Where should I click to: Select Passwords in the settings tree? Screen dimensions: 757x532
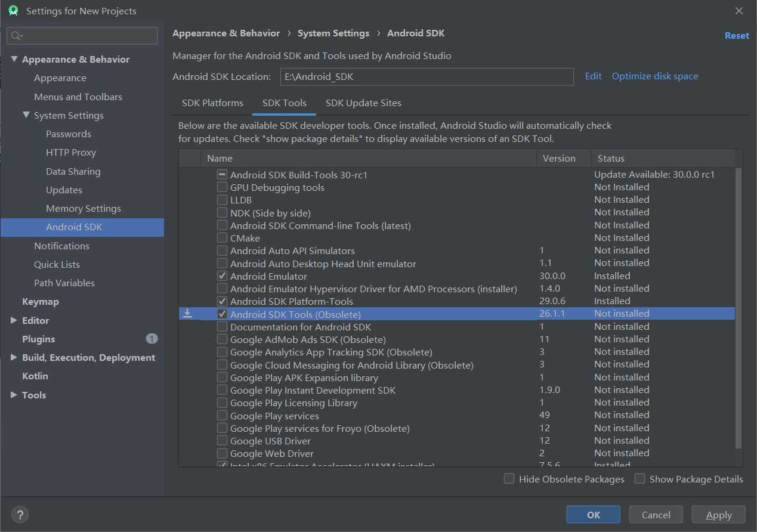(x=69, y=134)
